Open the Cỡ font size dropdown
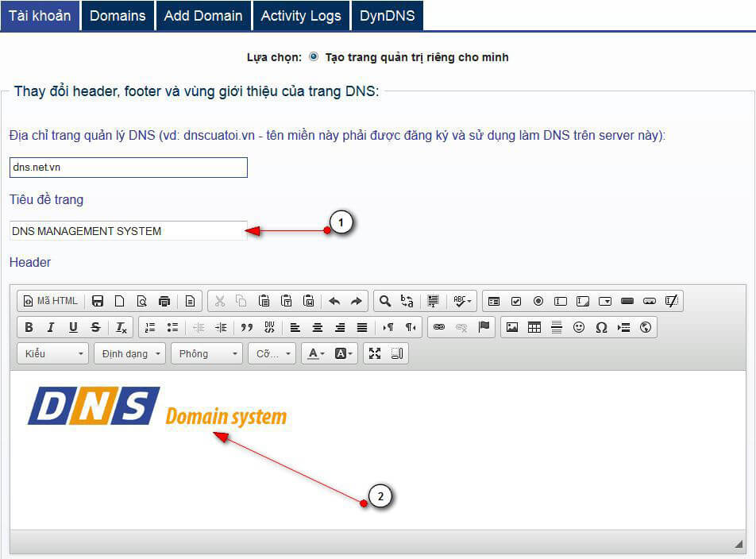 pos(272,353)
